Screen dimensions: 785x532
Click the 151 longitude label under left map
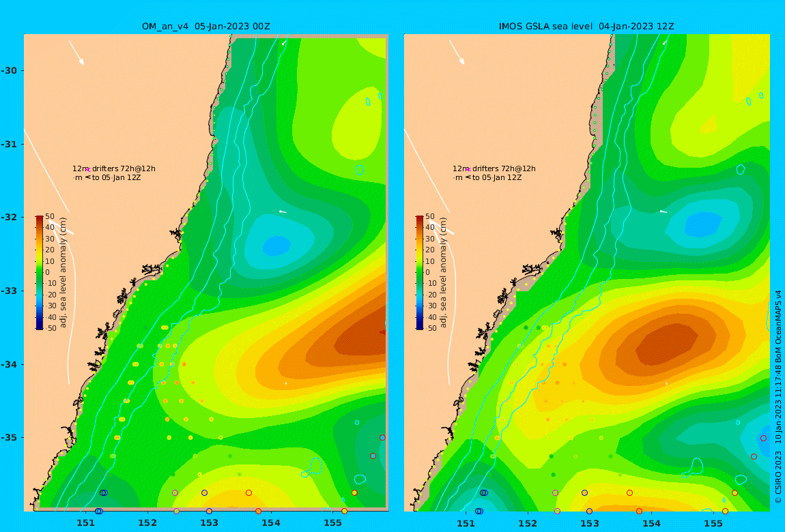click(x=85, y=523)
